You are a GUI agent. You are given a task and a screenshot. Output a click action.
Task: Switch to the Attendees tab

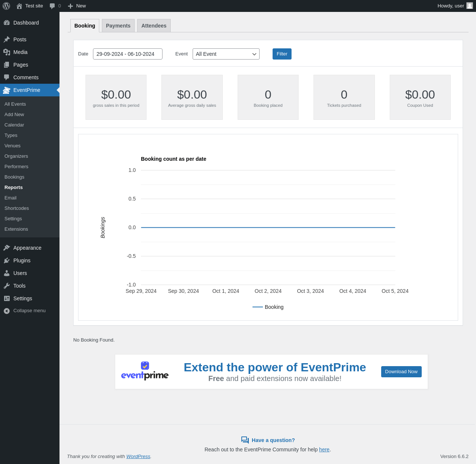[154, 26]
